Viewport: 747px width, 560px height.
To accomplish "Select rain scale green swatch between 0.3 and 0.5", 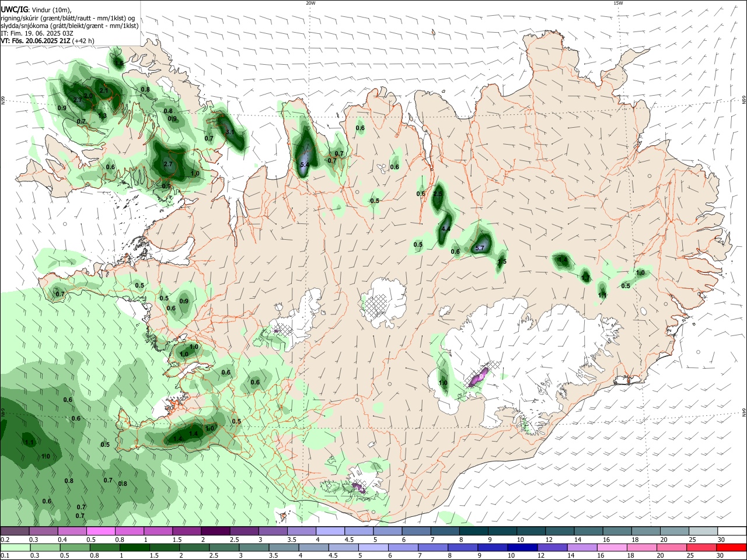I will pyautogui.click(x=44, y=547).
